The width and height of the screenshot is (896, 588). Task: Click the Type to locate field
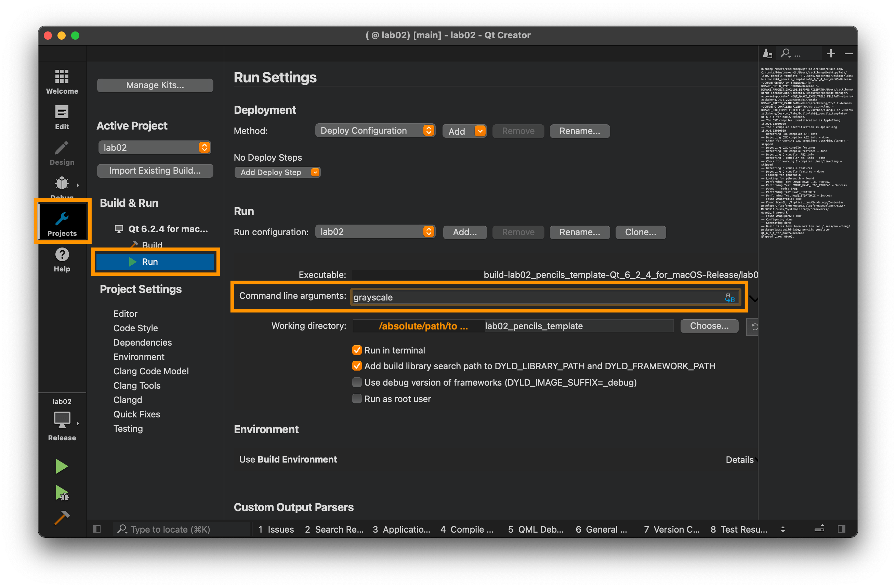tap(181, 529)
